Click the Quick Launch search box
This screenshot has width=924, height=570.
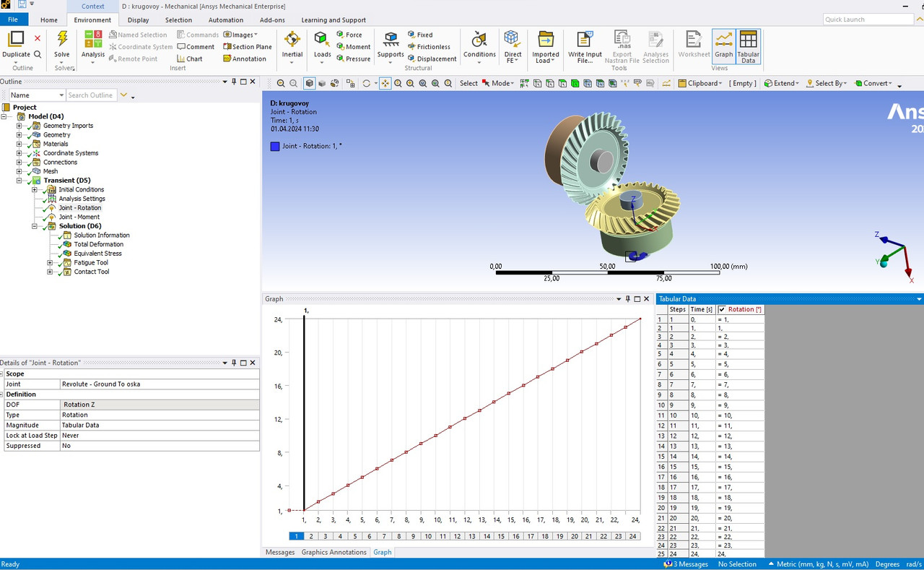click(868, 20)
